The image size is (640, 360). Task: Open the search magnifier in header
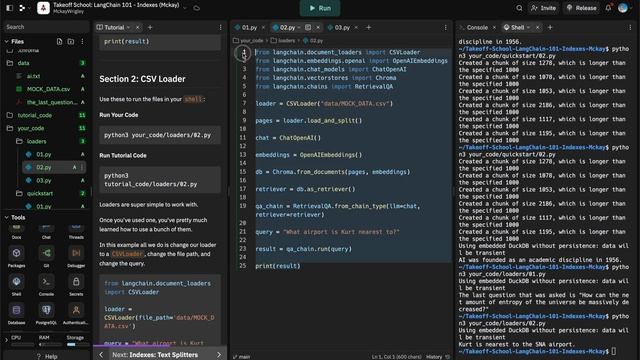(519, 8)
